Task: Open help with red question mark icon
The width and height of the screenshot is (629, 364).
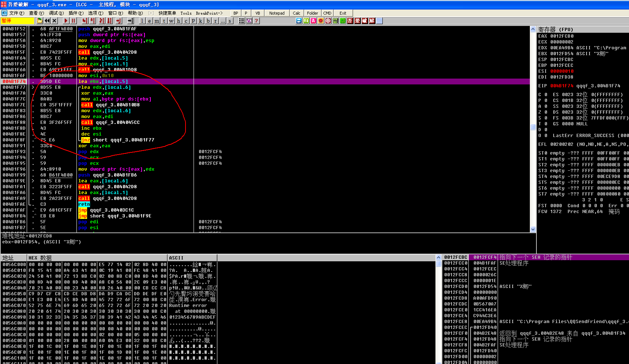Action: click(256, 21)
